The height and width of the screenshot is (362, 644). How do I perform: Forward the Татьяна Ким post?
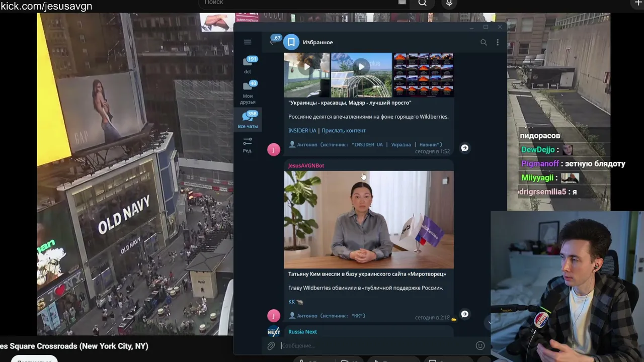tap(465, 314)
